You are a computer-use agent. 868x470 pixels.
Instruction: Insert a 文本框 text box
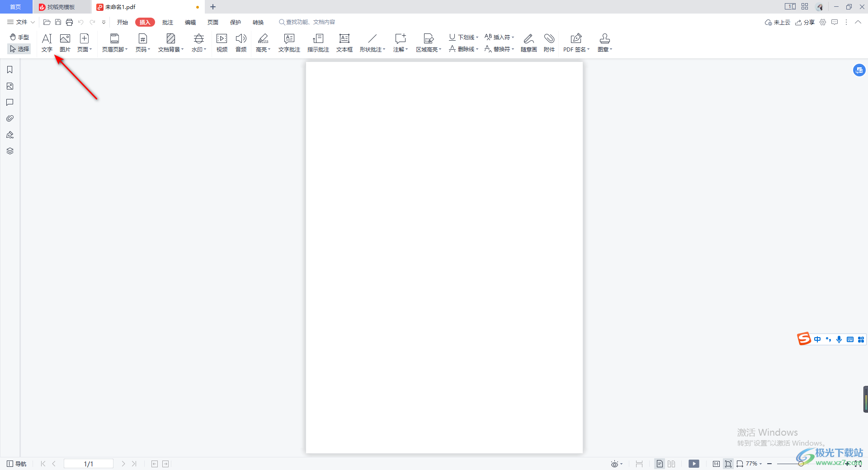click(x=344, y=43)
